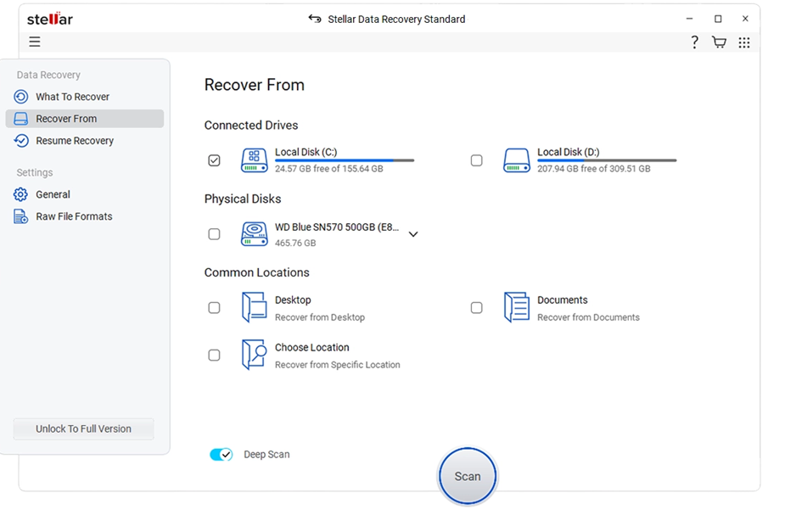Open What To Recover section
This screenshot has height=532, width=785.
[72, 97]
